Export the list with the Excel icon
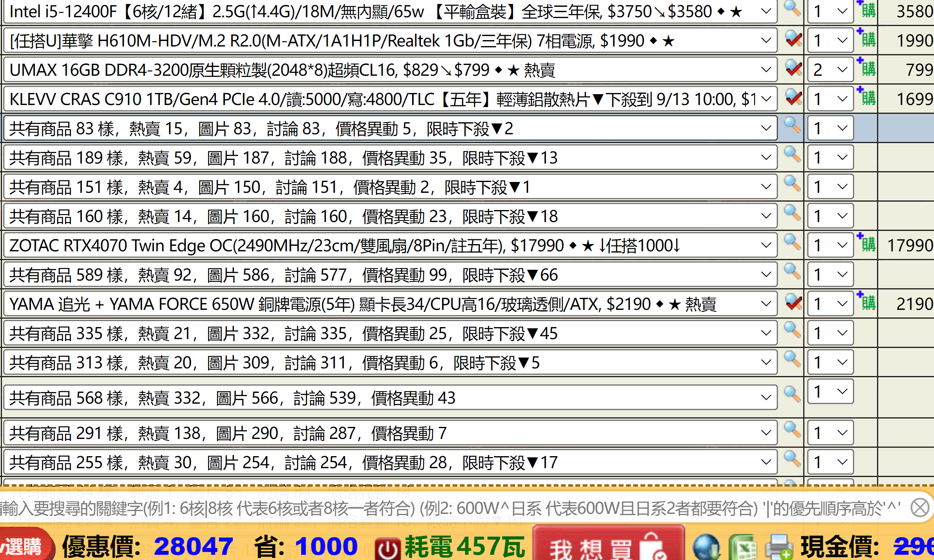The width and height of the screenshot is (934, 560). (x=743, y=547)
